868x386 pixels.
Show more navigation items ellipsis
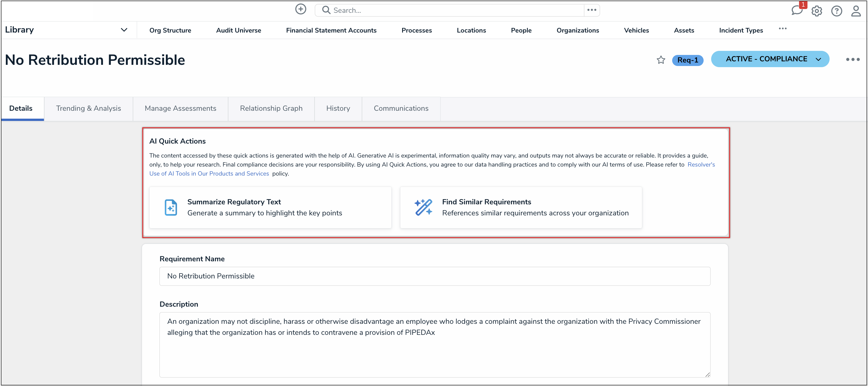coord(782,29)
